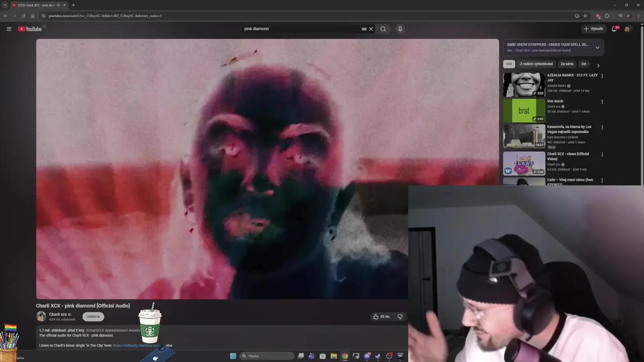Open new browser tab with plus

pyautogui.click(x=73, y=5)
